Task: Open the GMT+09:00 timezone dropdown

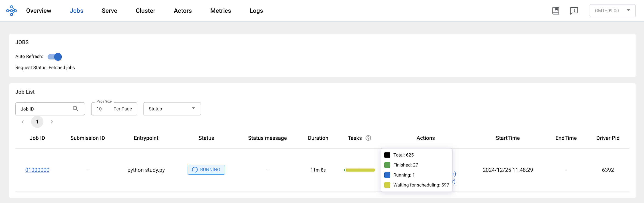Action: 612,11
